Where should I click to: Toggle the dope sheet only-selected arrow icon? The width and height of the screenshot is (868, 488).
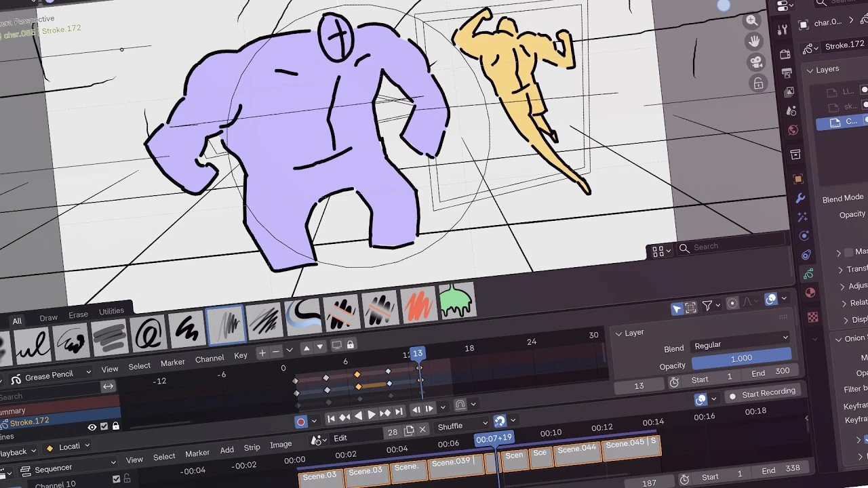pyautogui.click(x=677, y=309)
